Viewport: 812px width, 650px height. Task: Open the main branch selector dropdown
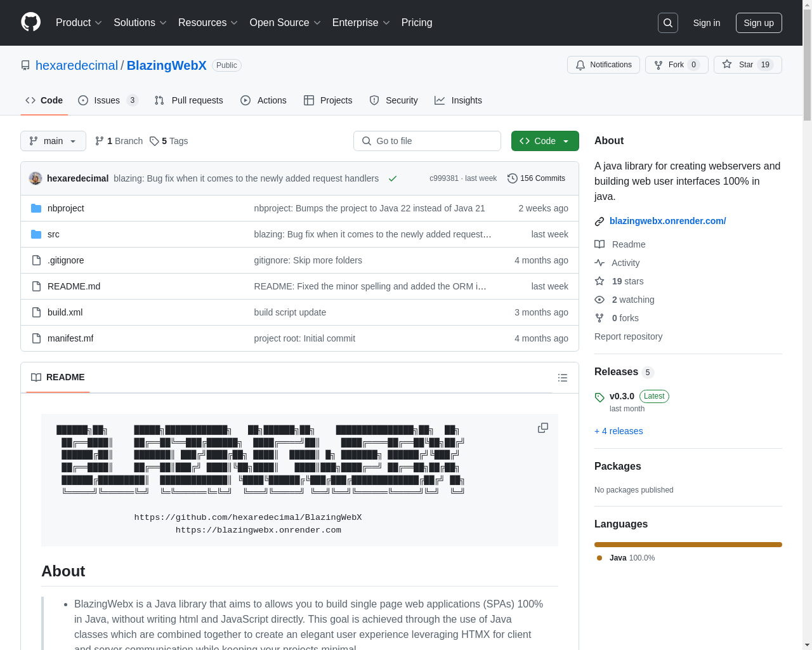[53, 141]
